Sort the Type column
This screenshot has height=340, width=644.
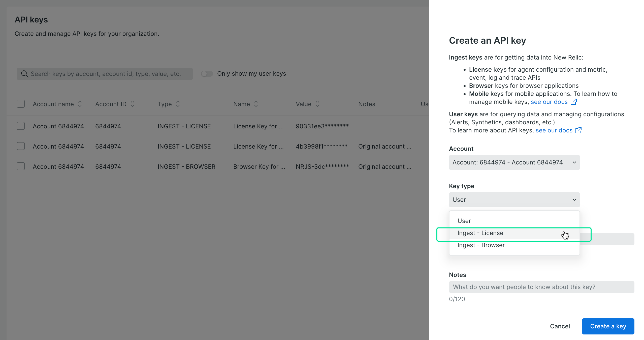[x=177, y=104]
